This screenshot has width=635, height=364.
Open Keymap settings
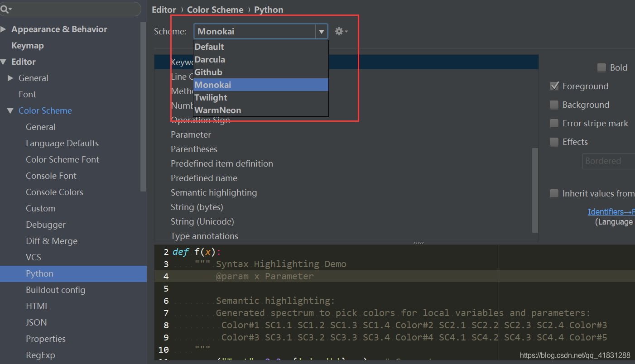[28, 45]
